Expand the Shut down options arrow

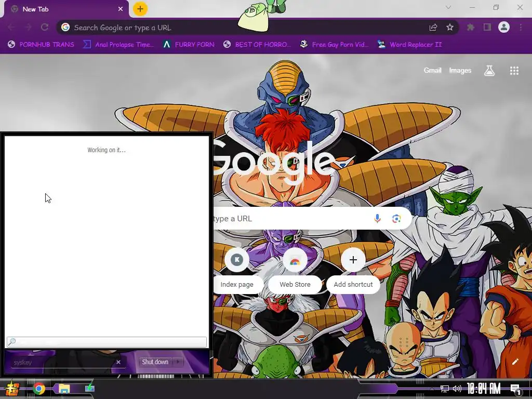tap(178, 362)
